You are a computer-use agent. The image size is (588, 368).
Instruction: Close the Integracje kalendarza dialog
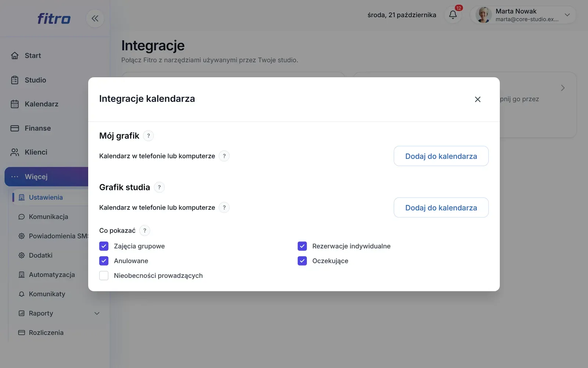pos(477,99)
